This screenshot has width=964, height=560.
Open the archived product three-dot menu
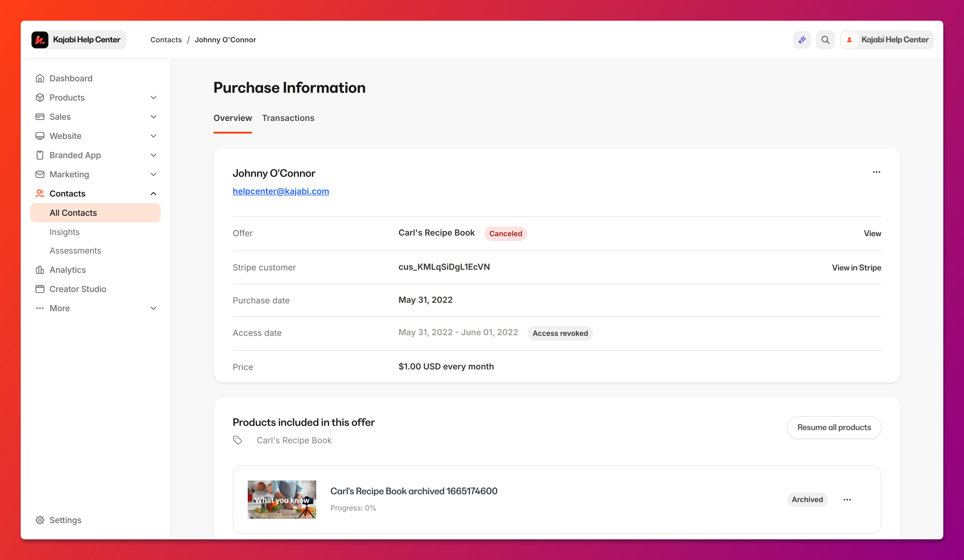[847, 500]
